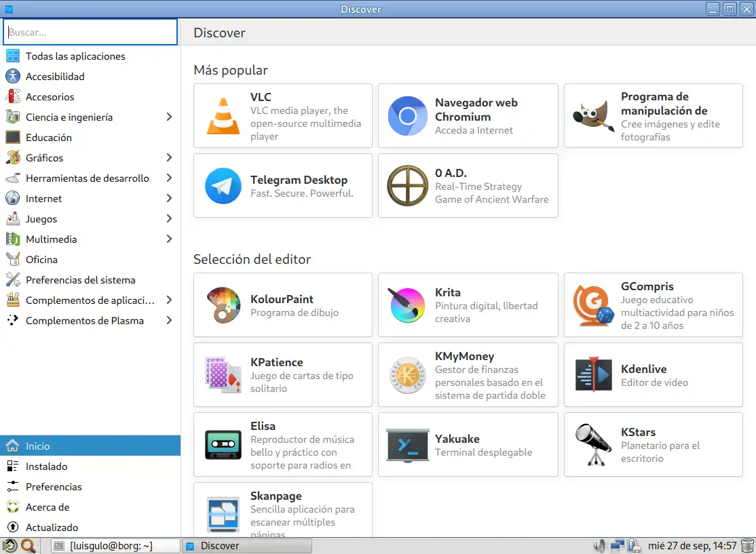Viewport: 756px width, 554px height.
Task: Click the Elisa title text
Action: 263,426
